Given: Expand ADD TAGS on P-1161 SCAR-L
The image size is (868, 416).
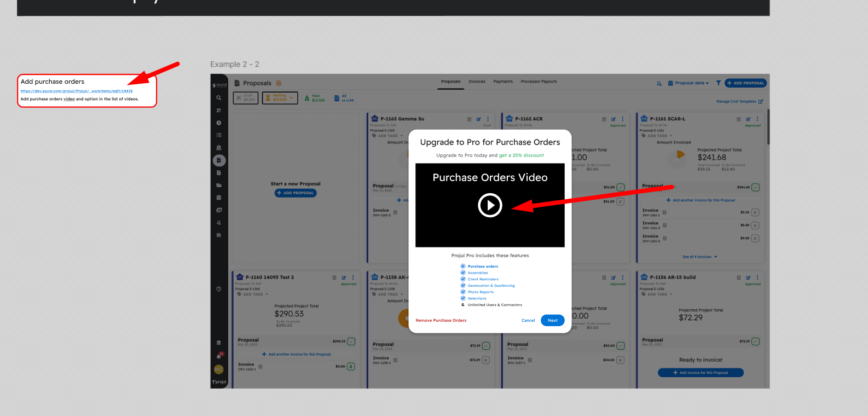Looking at the screenshot, I should point(657,136).
